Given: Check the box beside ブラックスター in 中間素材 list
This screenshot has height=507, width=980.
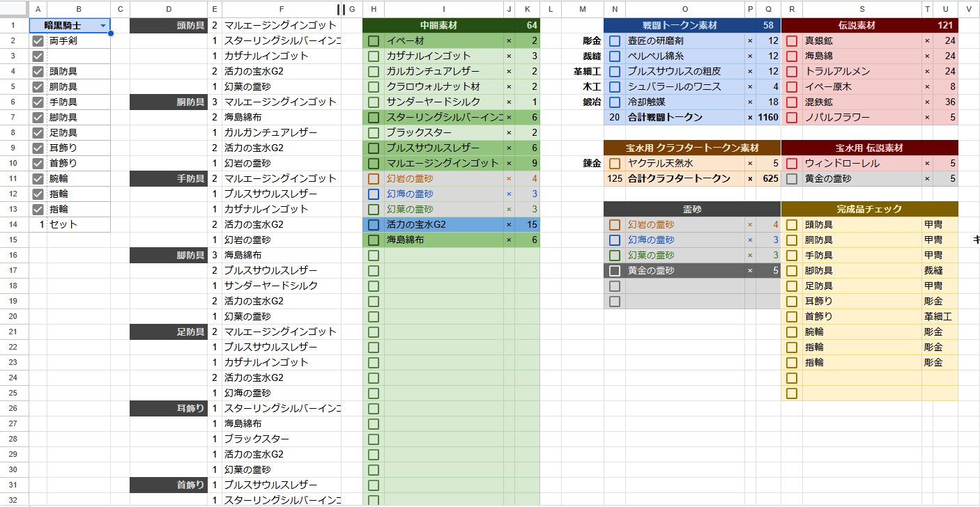Looking at the screenshot, I should (x=374, y=133).
